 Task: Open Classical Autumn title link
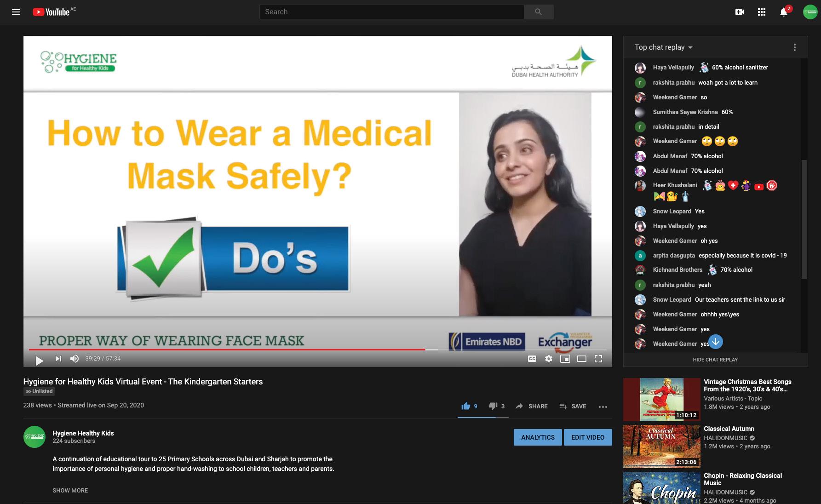coord(729,429)
